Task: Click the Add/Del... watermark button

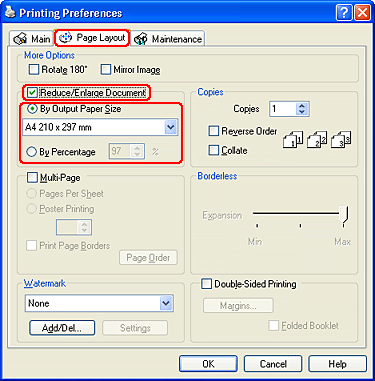Action: point(62,328)
